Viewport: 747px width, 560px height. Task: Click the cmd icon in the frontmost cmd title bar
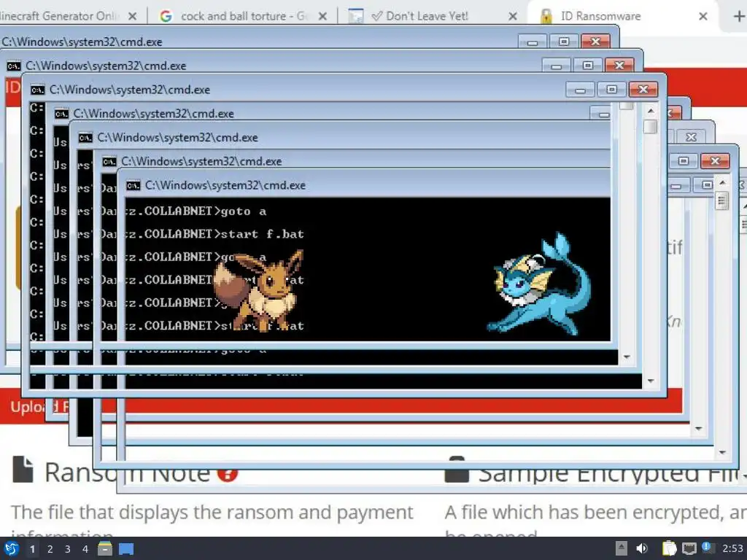click(133, 185)
